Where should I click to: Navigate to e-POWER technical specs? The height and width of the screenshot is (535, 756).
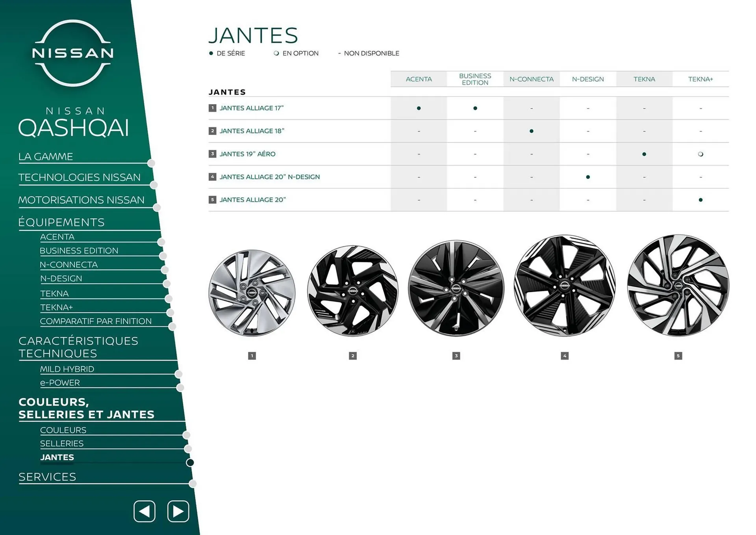click(x=60, y=383)
